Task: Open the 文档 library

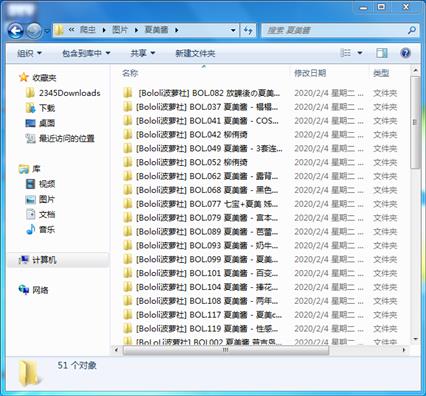Action: [x=41, y=214]
